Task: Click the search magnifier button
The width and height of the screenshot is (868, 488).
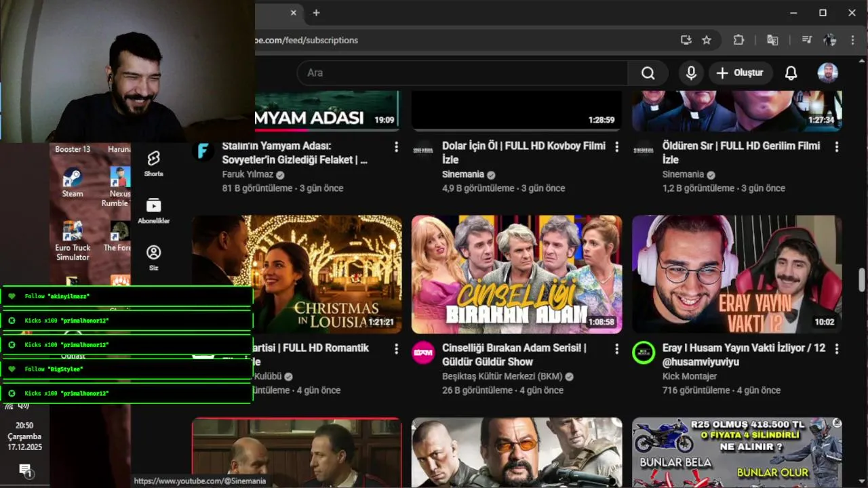Action: pos(648,73)
